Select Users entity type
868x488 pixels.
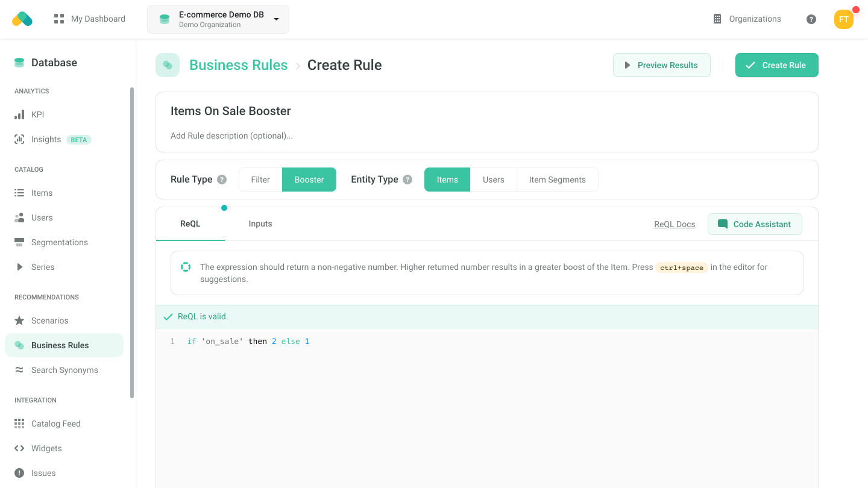click(x=493, y=180)
